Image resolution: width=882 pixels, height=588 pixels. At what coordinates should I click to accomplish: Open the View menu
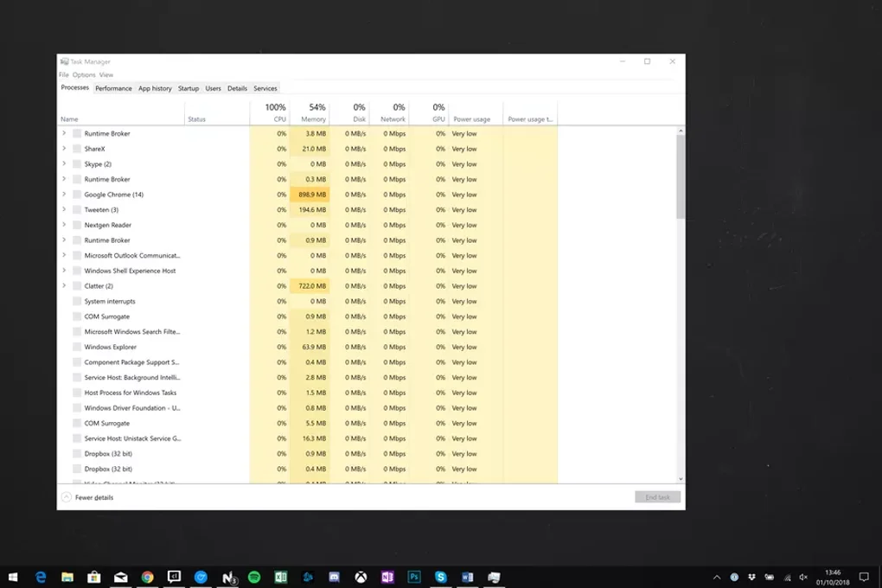coord(106,74)
